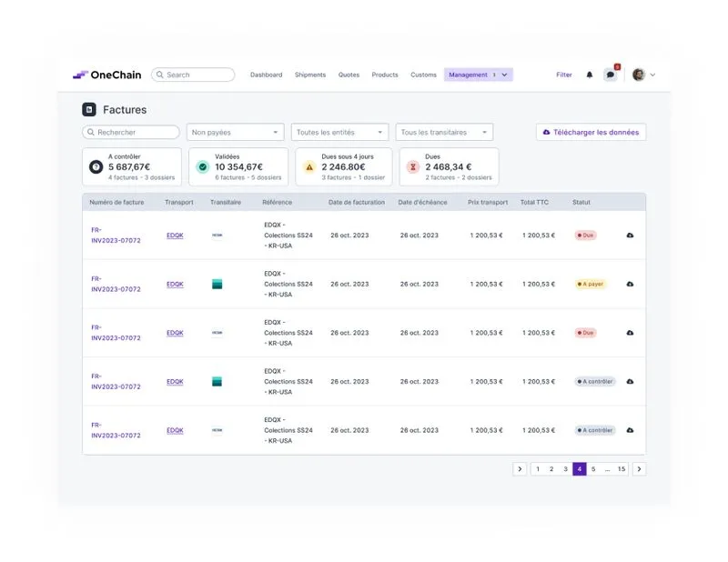Viewport: 728px width, 562px height.
Task: Click the next page arrow after 15
Action: (640, 469)
